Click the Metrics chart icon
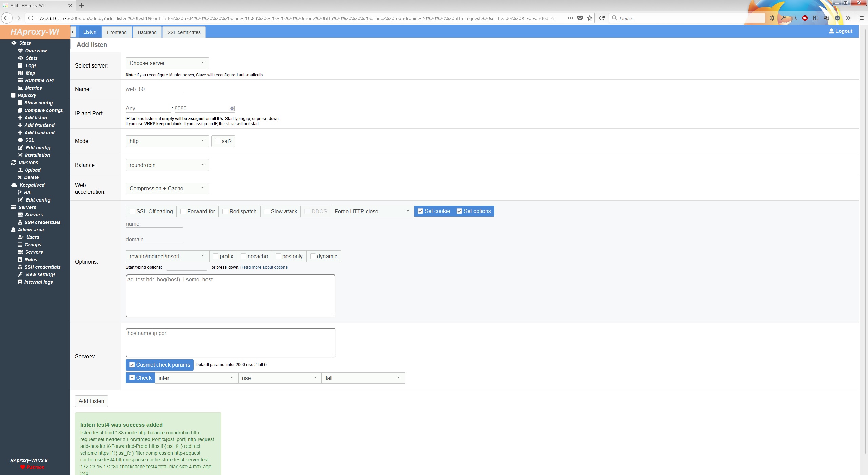 [21, 88]
